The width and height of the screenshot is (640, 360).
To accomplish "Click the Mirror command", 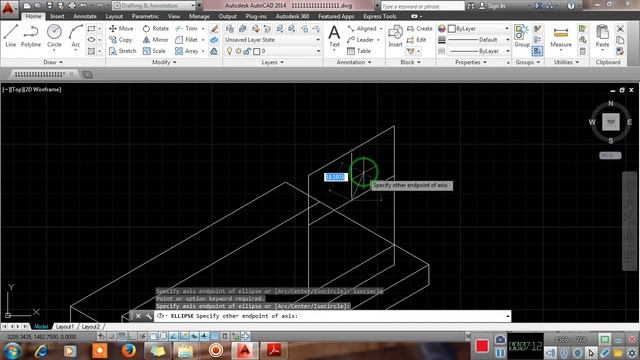I will 156,40.
